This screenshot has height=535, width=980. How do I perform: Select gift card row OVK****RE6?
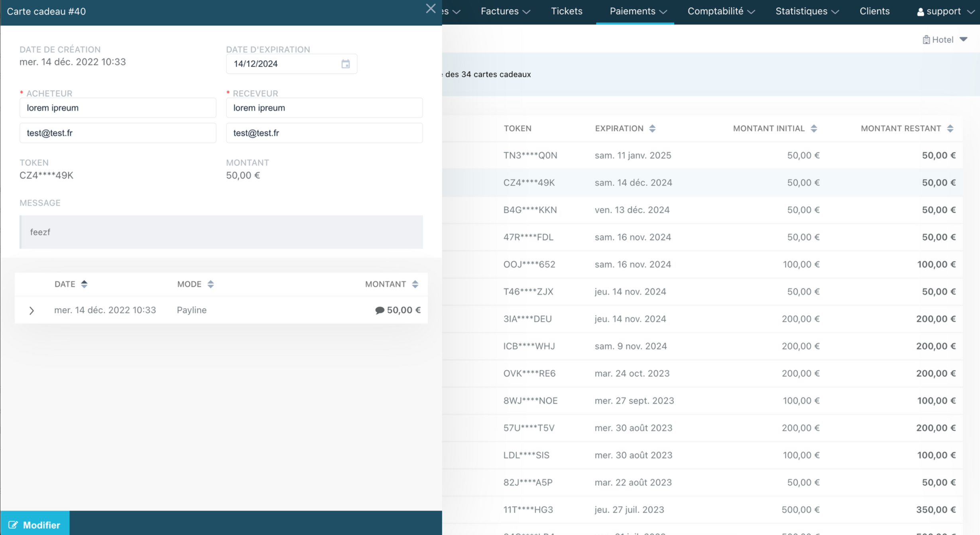click(x=703, y=374)
